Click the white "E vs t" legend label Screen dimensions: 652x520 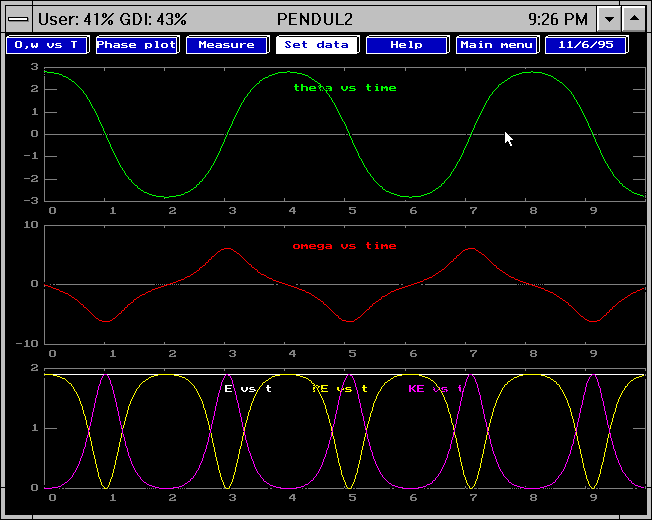(248, 388)
